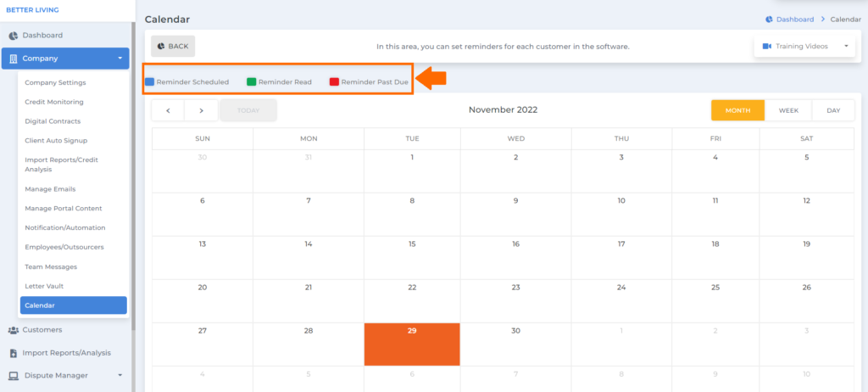Image resolution: width=868 pixels, height=392 pixels.
Task: Expand the Training Videos dropdown
Action: (846, 47)
